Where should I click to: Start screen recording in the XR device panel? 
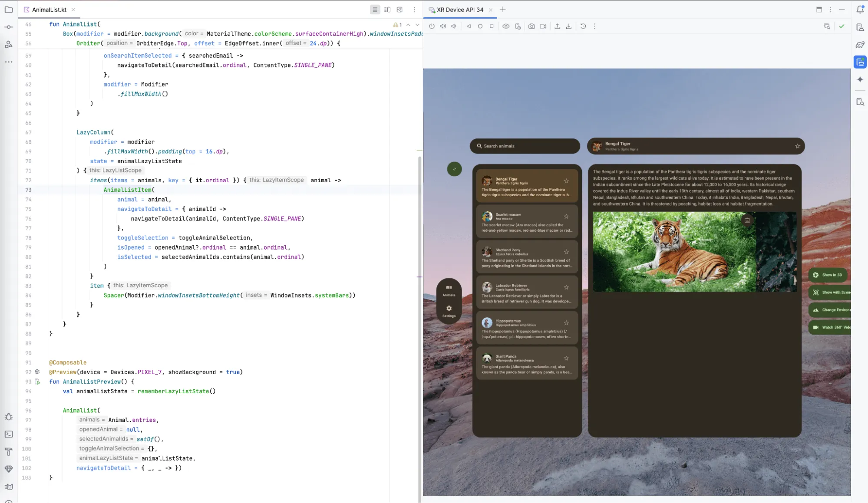[x=543, y=26]
